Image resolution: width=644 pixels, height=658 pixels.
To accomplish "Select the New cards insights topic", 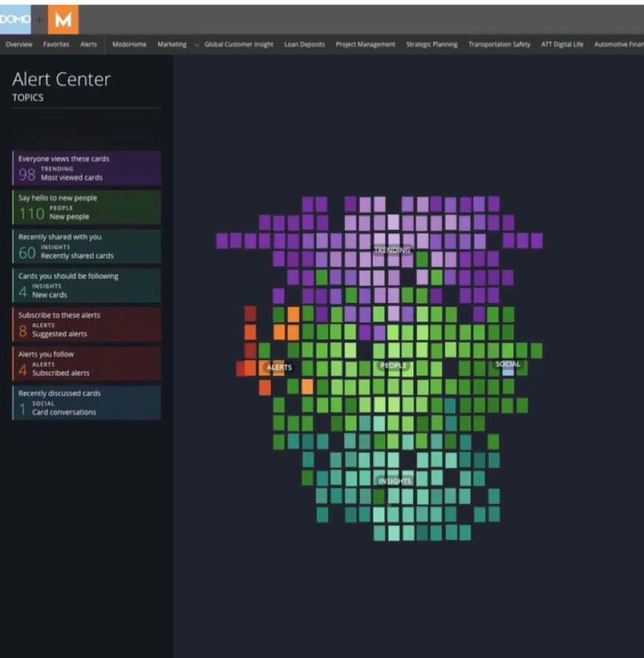I will click(87, 285).
